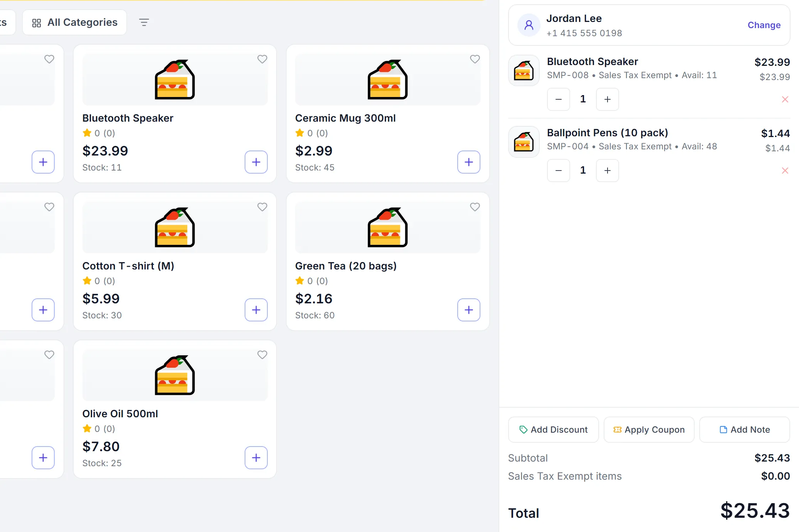Open the filter options icon
799x532 pixels.
coord(144,22)
